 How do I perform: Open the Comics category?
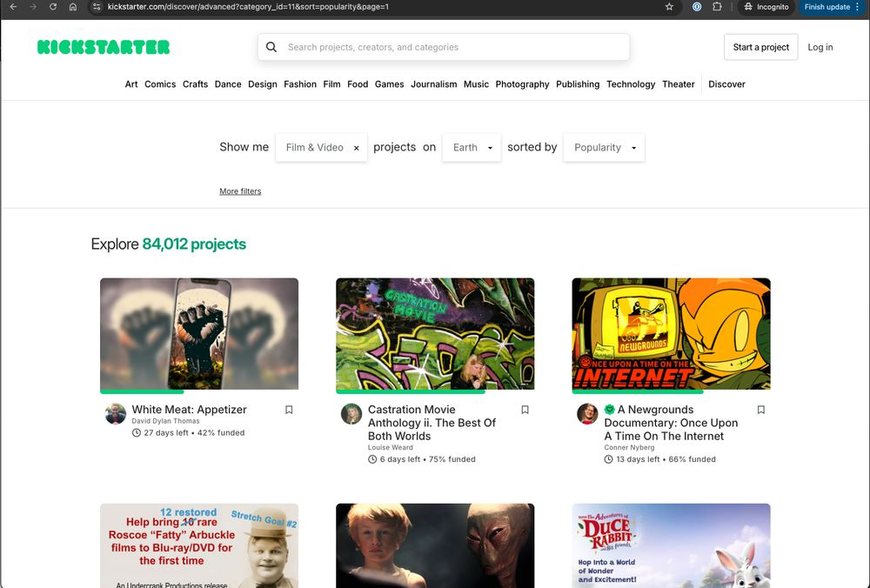[x=160, y=84]
